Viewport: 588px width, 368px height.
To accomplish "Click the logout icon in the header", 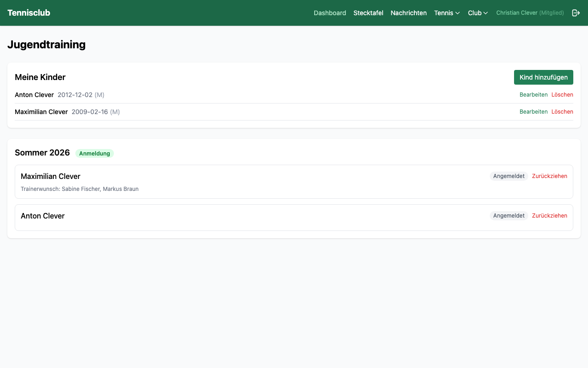I will point(576,13).
